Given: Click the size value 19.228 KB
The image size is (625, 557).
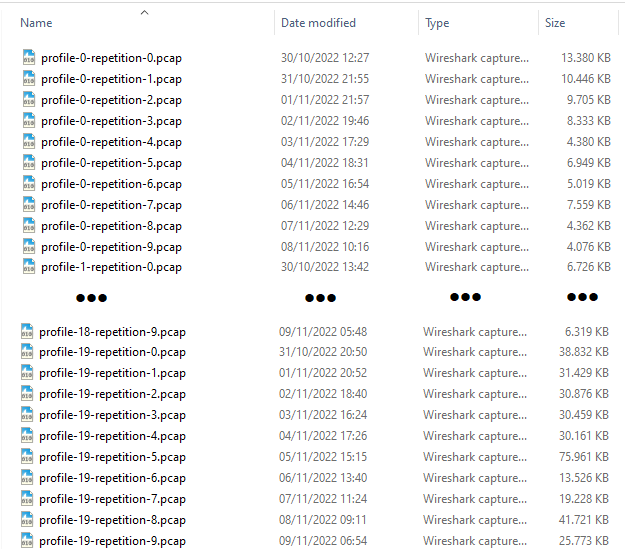Looking at the screenshot, I should tap(584, 499).
